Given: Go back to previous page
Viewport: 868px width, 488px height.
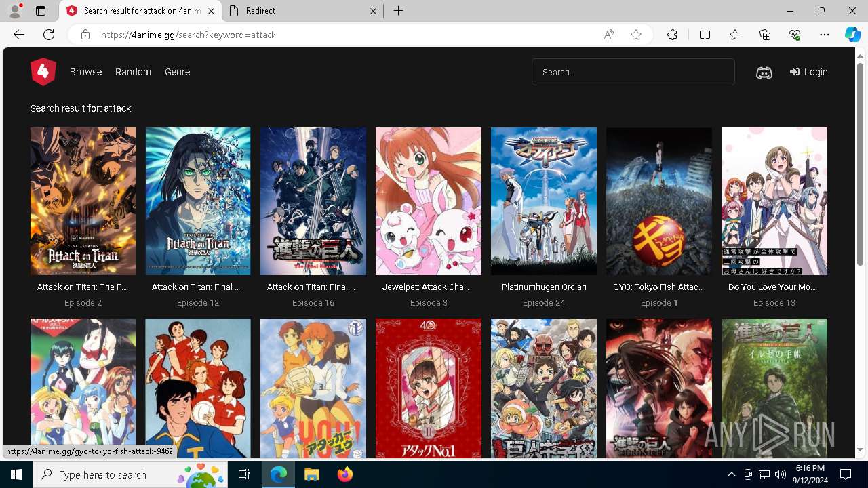Looking at the screenshot, I should tap(19, 35).
